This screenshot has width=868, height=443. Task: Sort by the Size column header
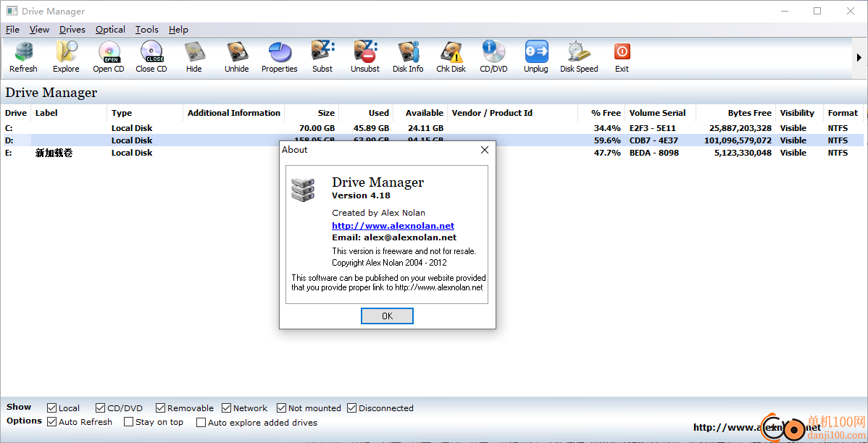click(x=312, y=113)
